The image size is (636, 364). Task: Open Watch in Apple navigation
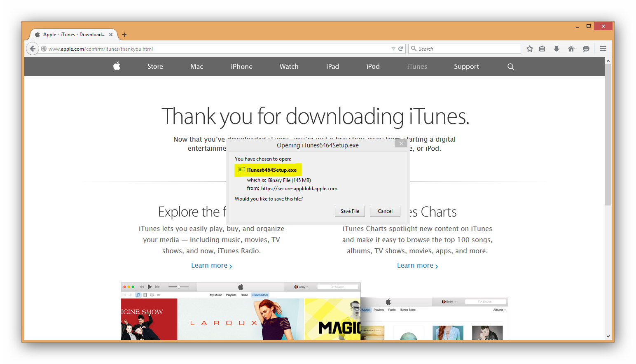click(x=289, y=67)
